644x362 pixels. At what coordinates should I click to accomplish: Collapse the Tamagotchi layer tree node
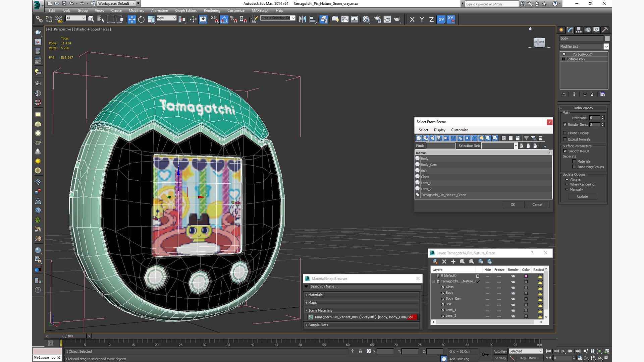pos(433,282)
